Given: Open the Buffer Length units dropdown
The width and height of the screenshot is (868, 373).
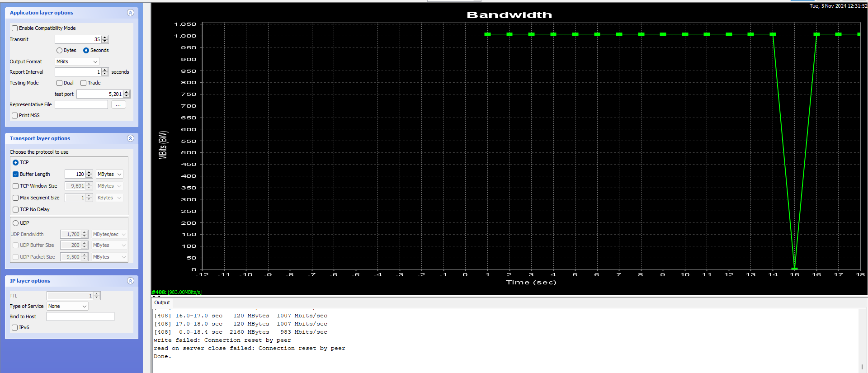Looking at the screenshot, I should 109,174.
